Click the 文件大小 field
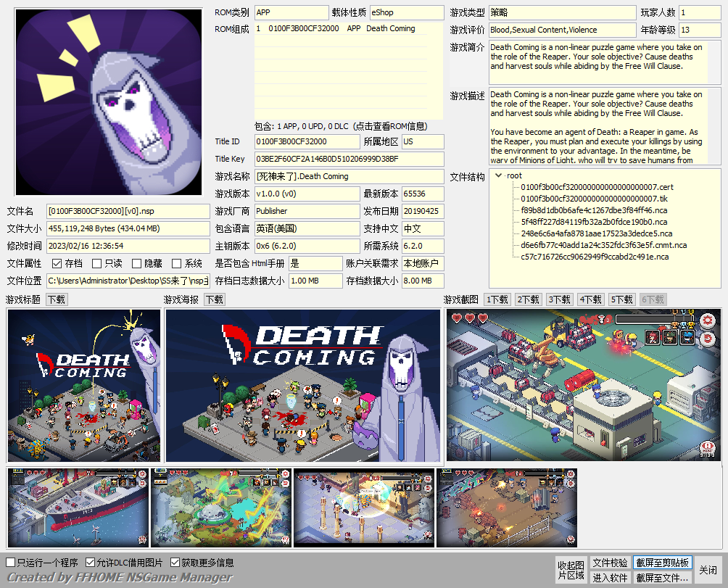 (128, 228)
